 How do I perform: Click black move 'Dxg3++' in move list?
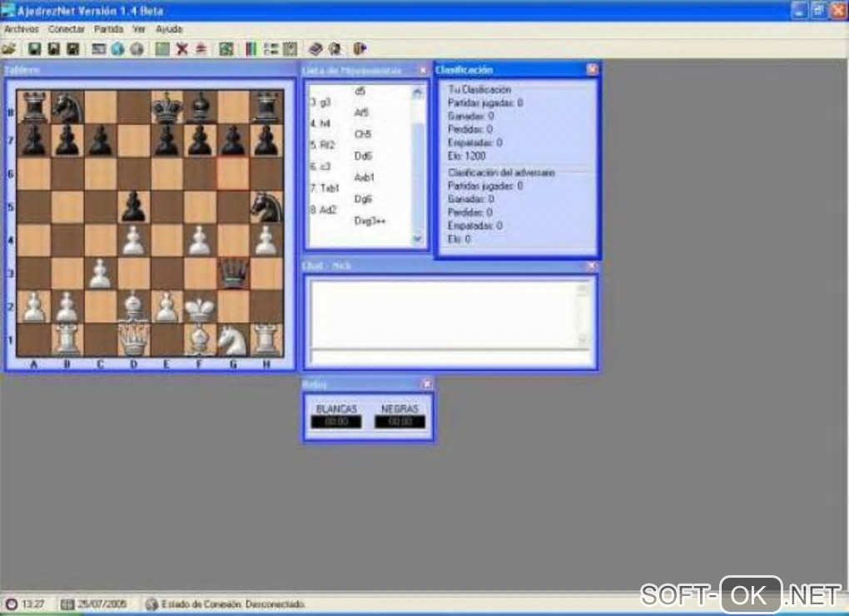click(x=370, y=221)
